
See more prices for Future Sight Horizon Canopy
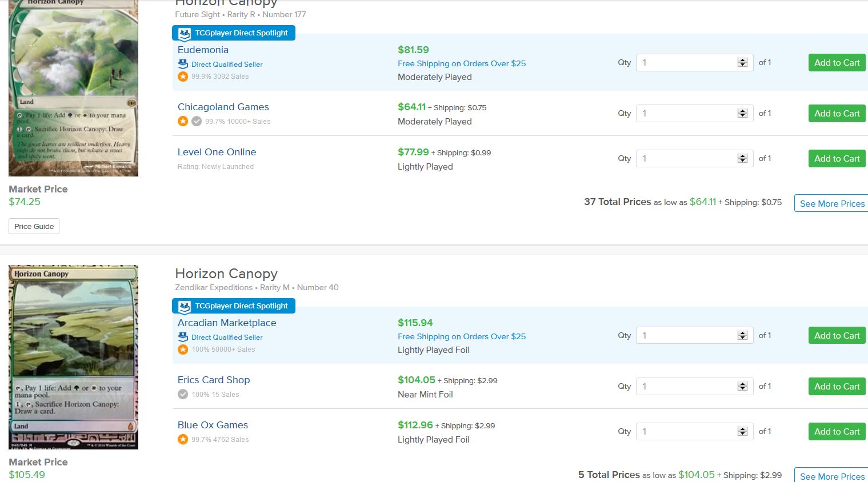click(x=831, y=204)
